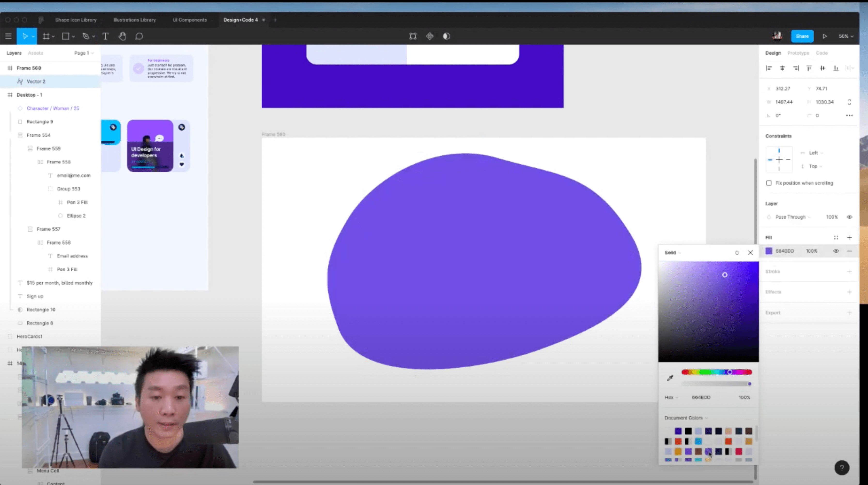The height and width of the screenshot is (485, 868).
Task: Select the Move tool in the toolbar
Action: point(25,36)
